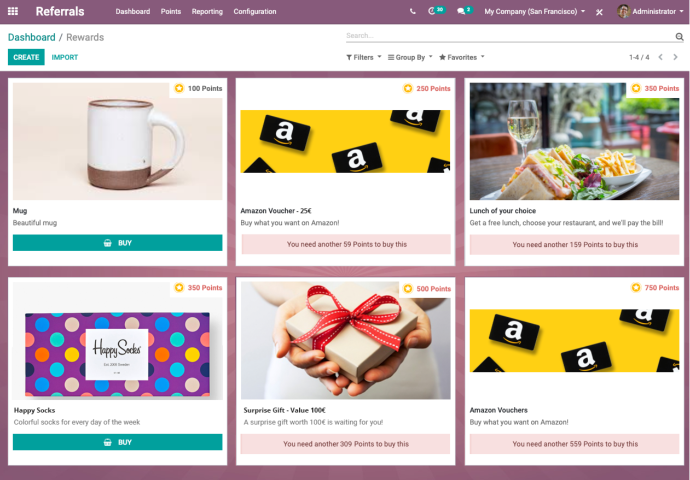Open the Points menu
Screen dimensions: 690x480
(171, 11)
